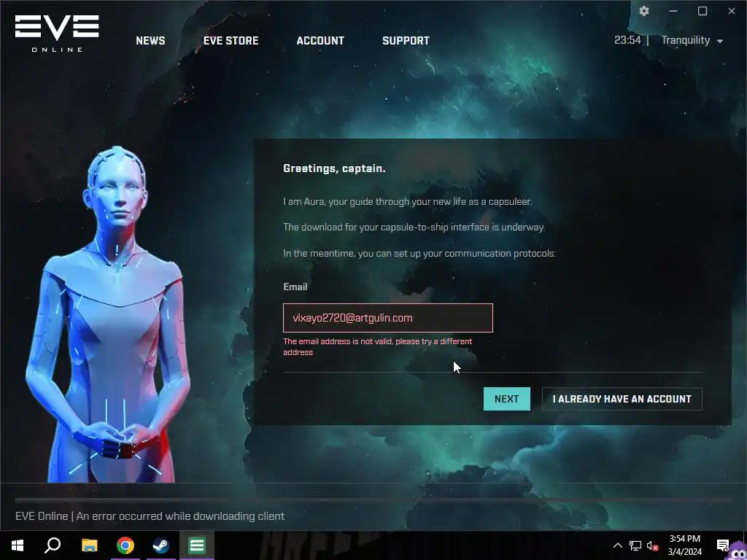Click the 23:54 EVE time display
This screenshot has height=560, width=747.
click(627, 40)
